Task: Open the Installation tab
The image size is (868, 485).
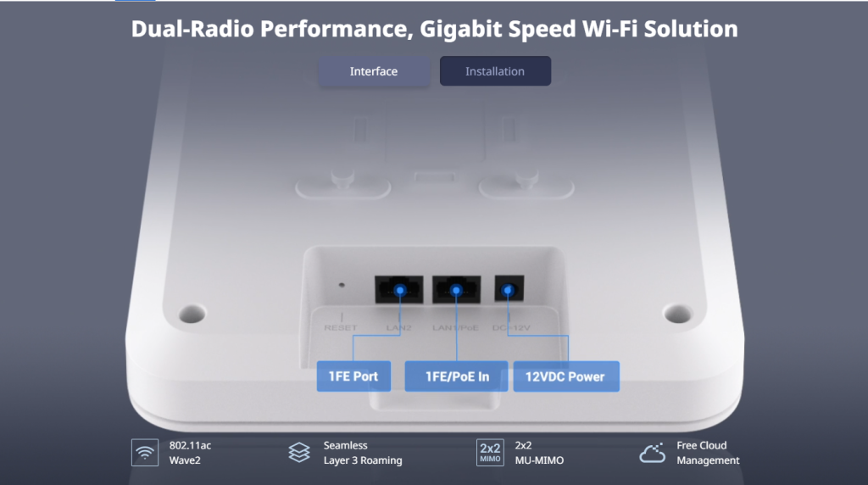Action: (x=495, y=71)
